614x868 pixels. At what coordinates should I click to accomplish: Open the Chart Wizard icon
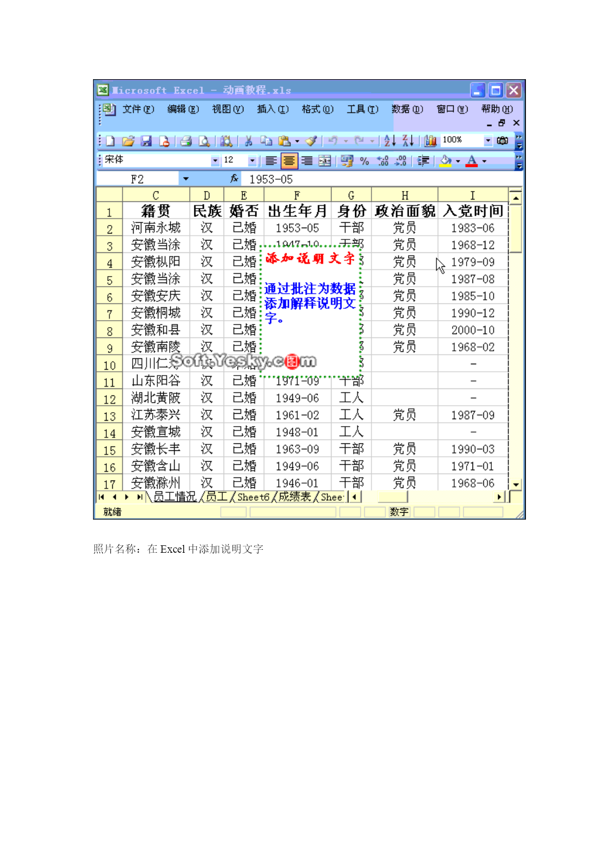(x=430, y=141)
